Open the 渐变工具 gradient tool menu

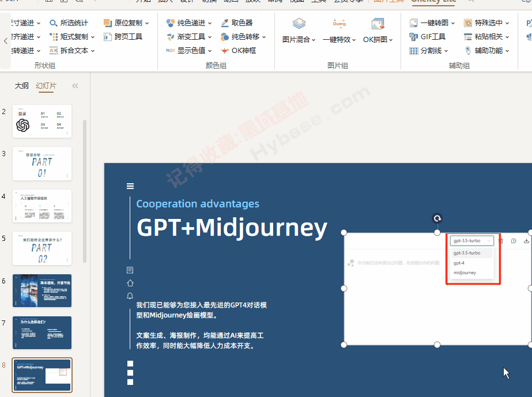[x=188, y=37]
